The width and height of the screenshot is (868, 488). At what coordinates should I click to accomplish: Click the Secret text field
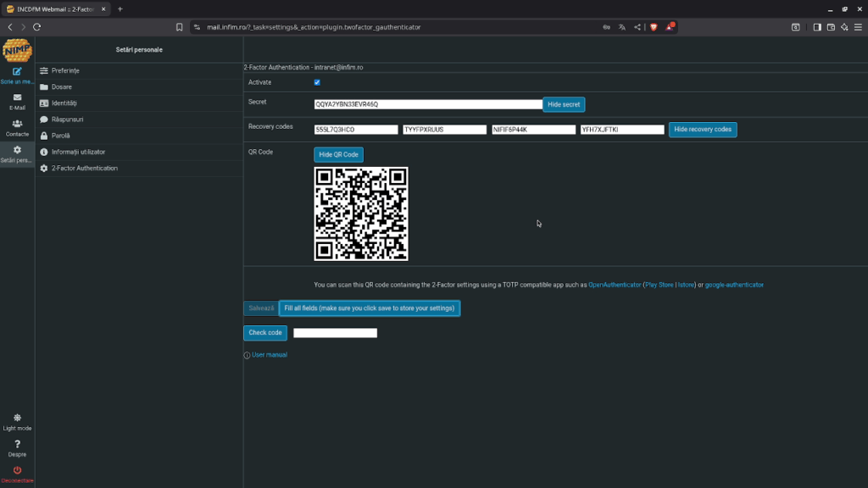click(428, 104)
